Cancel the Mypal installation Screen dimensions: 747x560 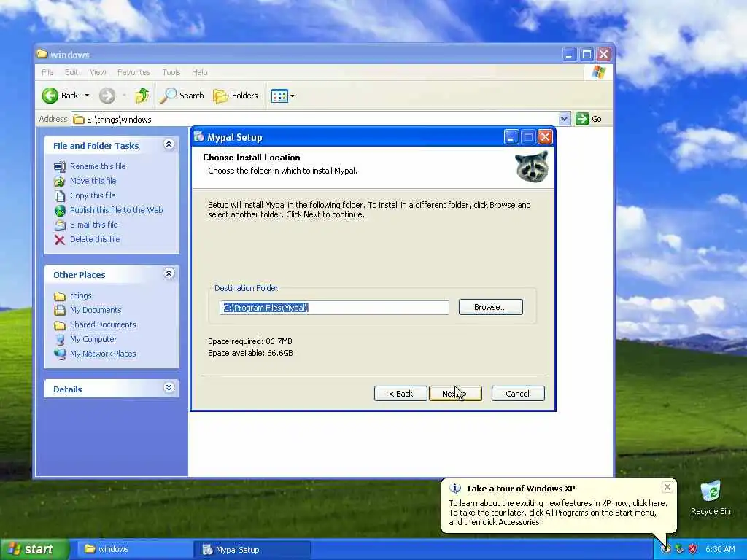click(518, 393)
